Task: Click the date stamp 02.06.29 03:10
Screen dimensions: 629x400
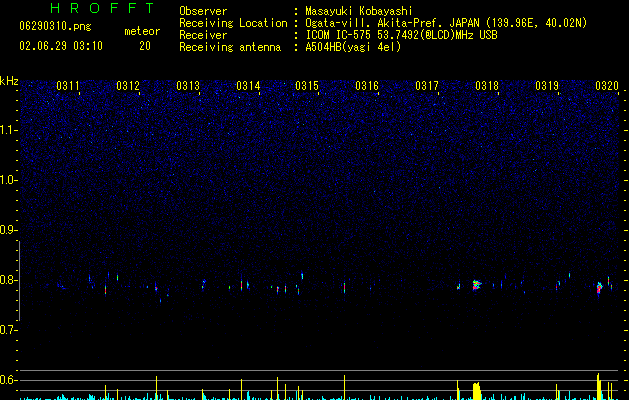Action: click(61, 46)
